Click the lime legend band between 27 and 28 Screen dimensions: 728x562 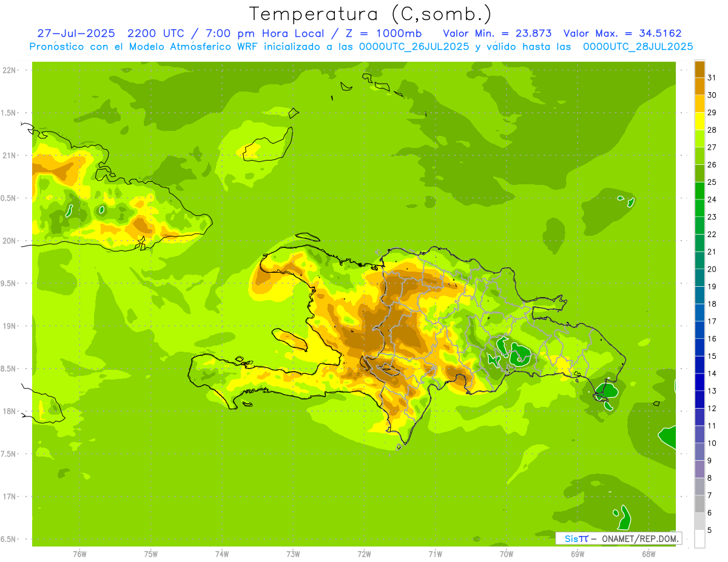pyautogui.click(x=699, y=138)
